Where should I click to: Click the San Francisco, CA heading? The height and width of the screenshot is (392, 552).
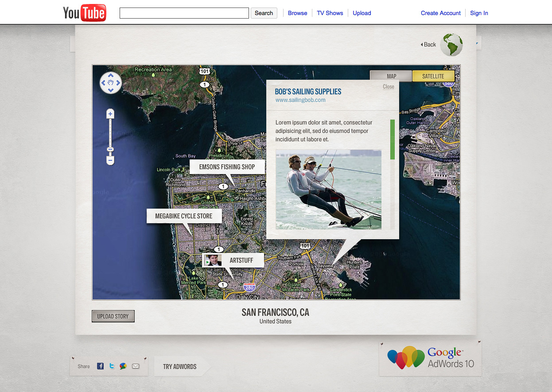coord(276,312)
